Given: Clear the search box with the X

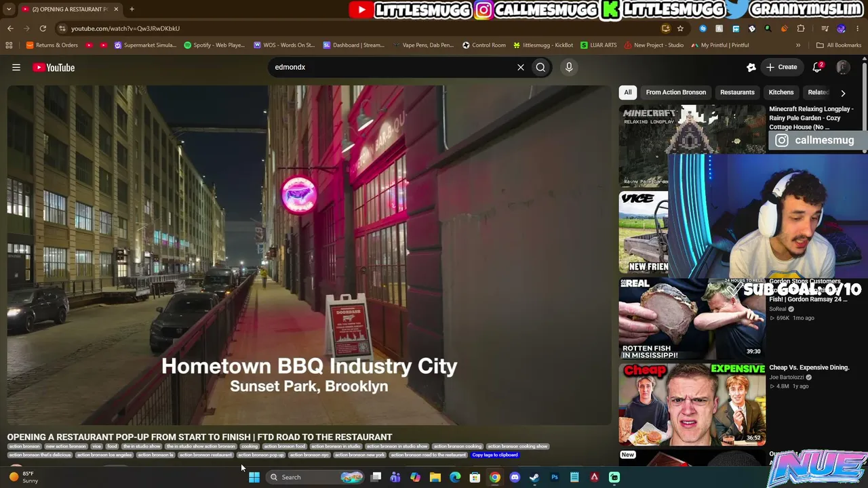Looking at the screenshot, I should [521, 67].
